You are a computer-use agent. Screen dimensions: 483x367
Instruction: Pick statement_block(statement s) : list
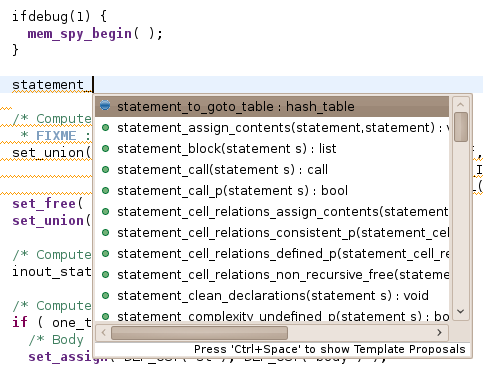(272, 149)
